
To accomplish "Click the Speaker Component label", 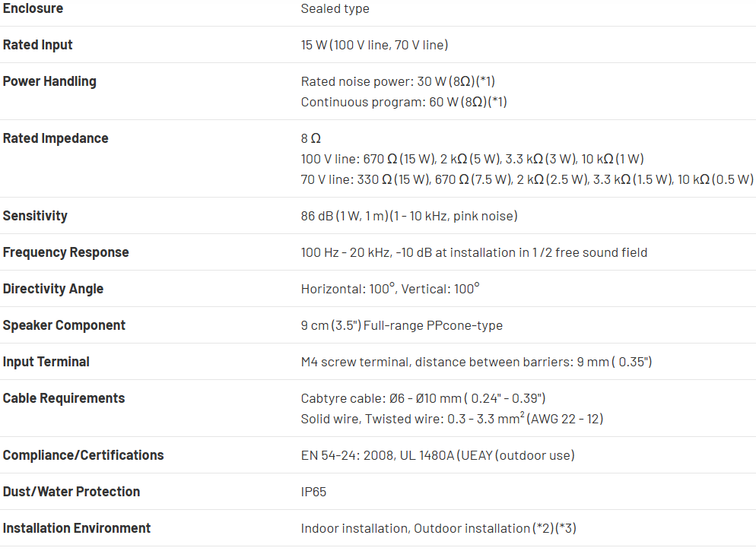I will (64, 325).
